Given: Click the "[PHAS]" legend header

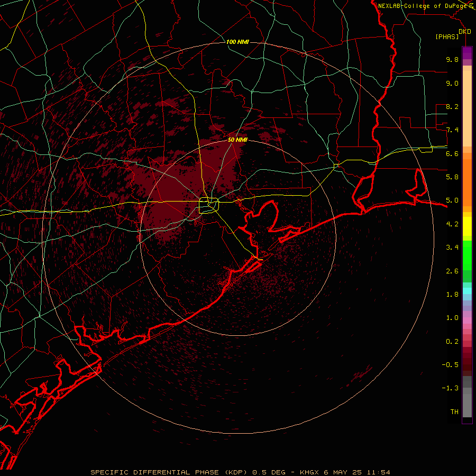Looking at the screenshot, I should click(x=447, y=36).
